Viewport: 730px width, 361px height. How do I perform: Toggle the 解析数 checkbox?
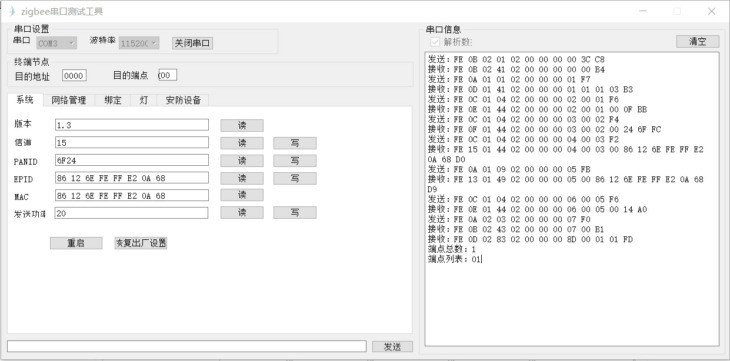click(435, 42)
